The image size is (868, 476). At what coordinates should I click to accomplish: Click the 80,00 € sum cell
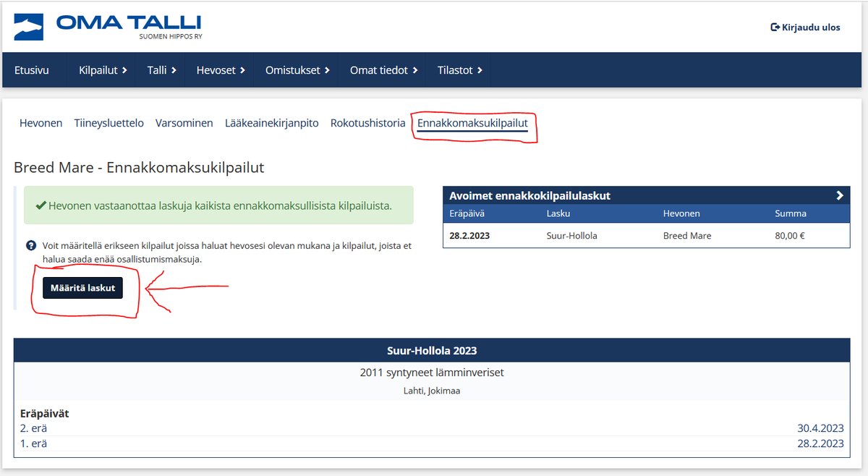789,236
